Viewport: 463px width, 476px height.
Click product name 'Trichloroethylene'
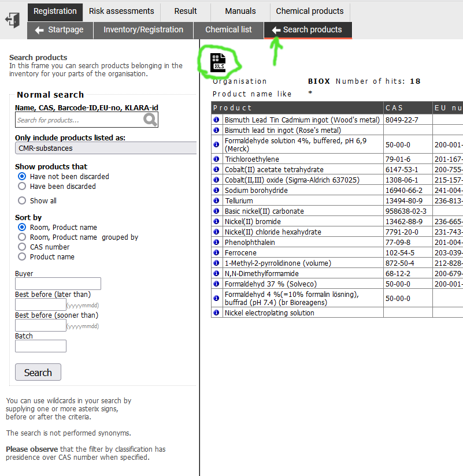click(x=252, y=159)
